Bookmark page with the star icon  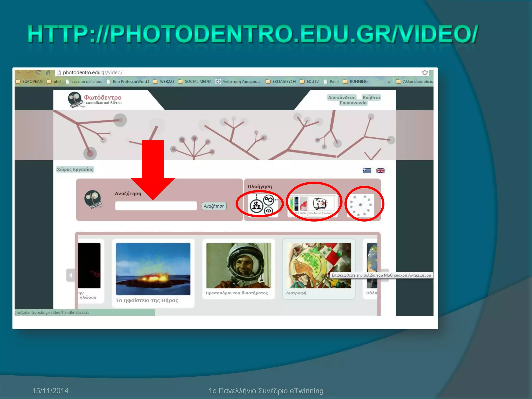tap(425, 72)
